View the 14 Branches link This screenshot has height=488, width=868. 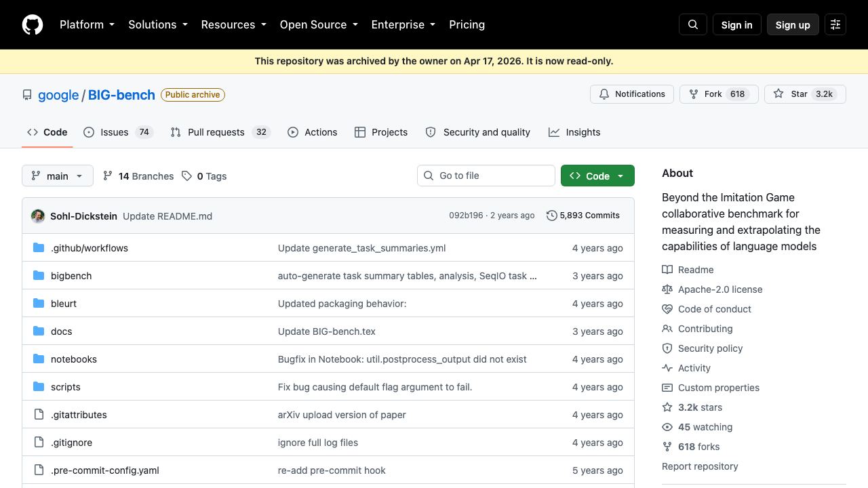pyautogui.click(x=138, y=176)
